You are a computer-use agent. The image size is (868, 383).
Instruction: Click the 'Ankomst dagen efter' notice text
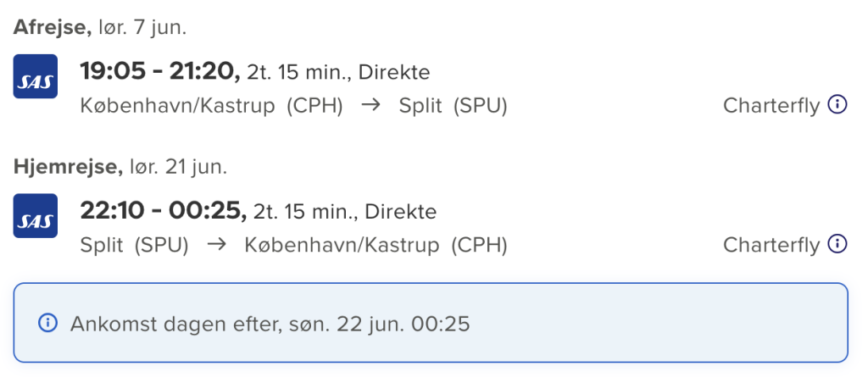point(270,324)
